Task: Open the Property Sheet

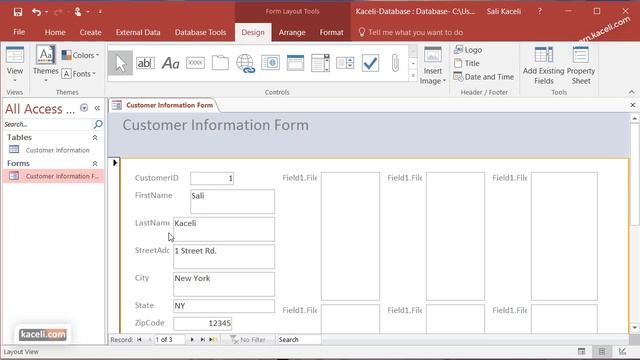Action: [x=580, y=65]
